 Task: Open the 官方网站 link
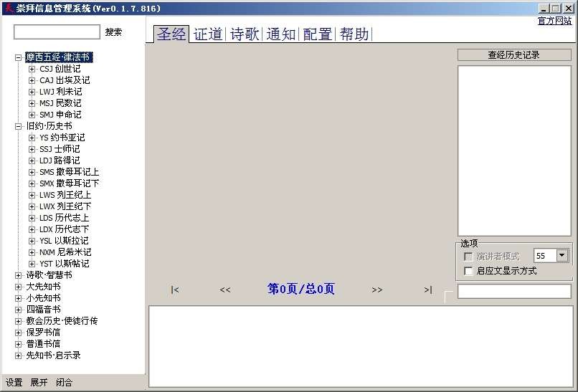[x=555, y=21]
